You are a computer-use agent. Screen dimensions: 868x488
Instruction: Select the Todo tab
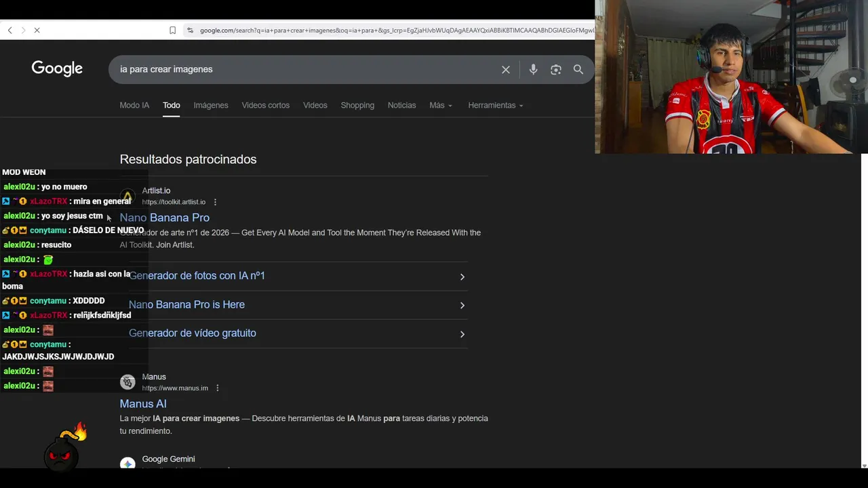pyautogui.click(x=172, y=105)
